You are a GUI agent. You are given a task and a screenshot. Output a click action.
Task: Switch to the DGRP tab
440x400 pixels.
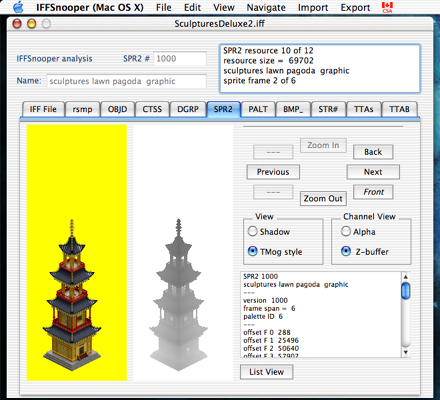[188, 109]
